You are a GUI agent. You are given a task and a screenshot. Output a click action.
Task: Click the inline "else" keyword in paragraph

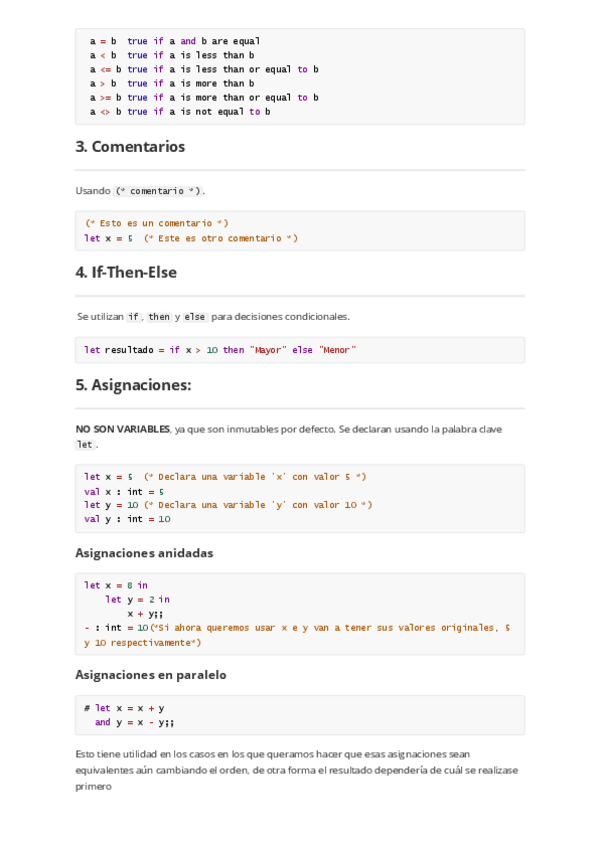[194, 317]
